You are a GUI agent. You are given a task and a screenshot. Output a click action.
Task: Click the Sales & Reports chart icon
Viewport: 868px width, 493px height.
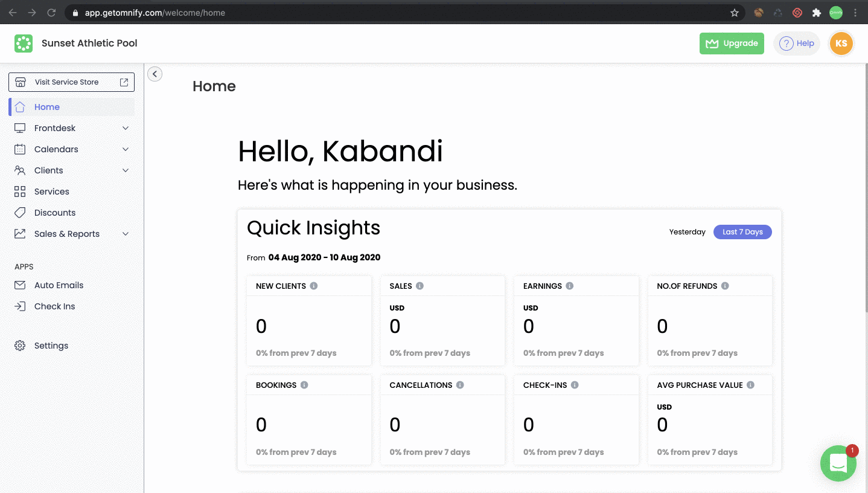coord(20,234)
